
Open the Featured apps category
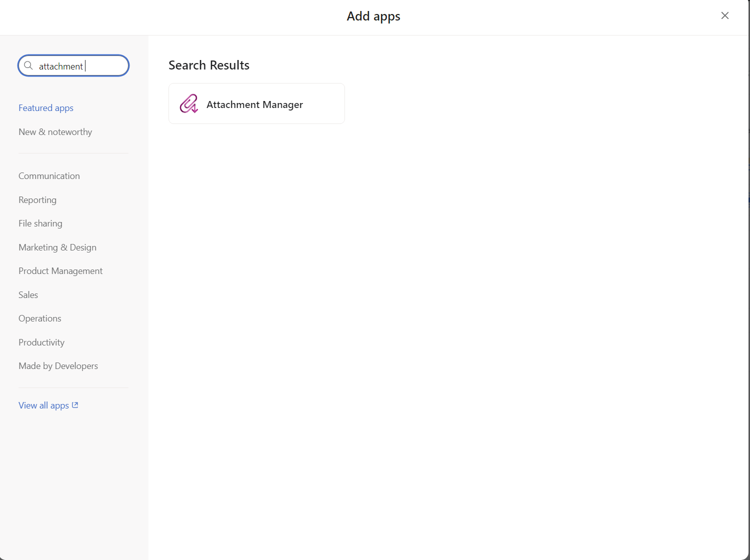pyautogui.click(x=45, y=108)
